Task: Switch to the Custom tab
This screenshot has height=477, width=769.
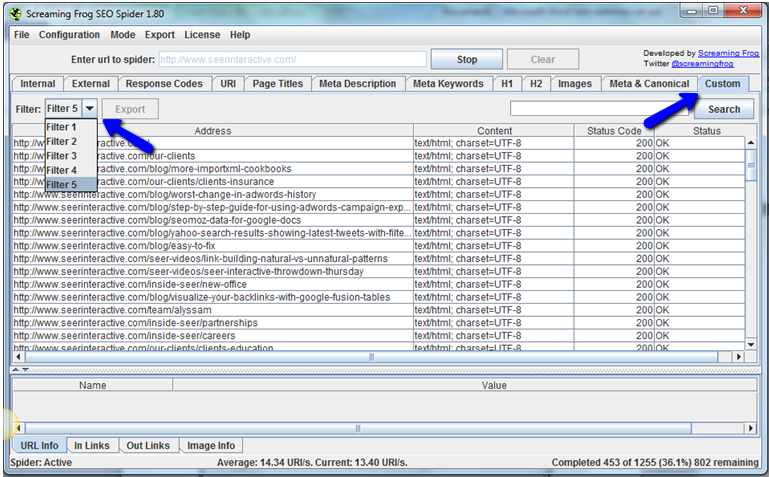Action: [722, 84]
